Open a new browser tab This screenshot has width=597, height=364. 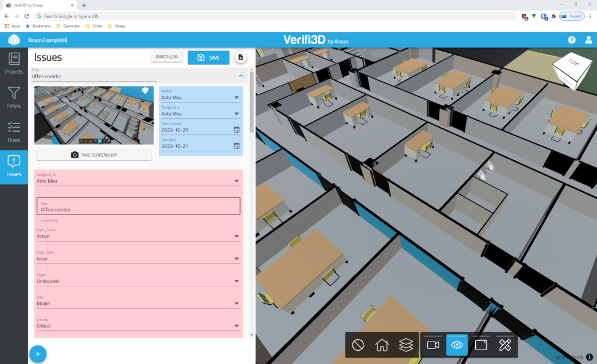click(x=84, y=5)
